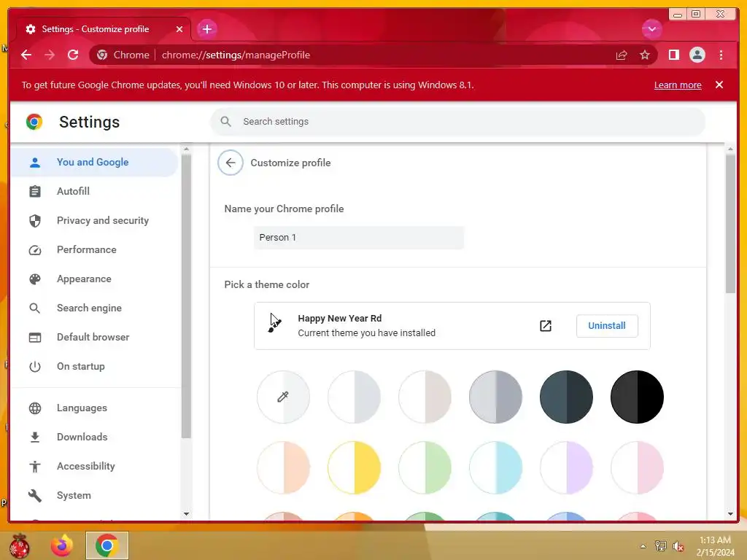Edit the Person 1 profile name field
The width and height of the screenshot is (747, 560).
(359, 238)
